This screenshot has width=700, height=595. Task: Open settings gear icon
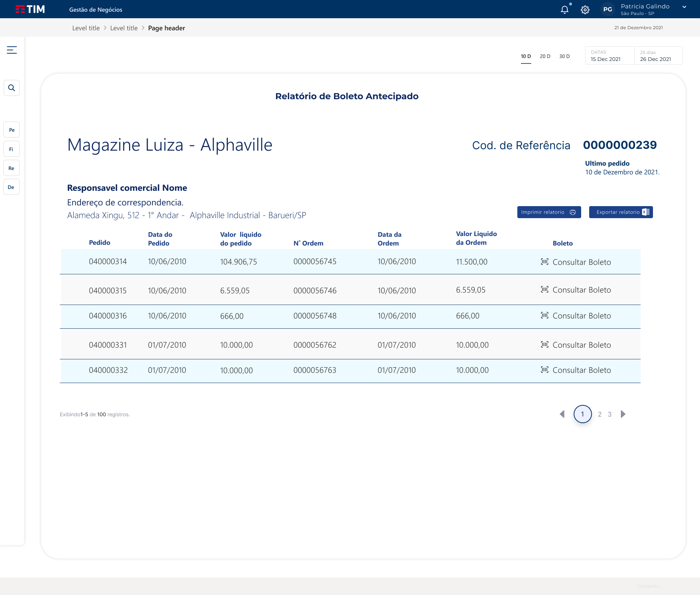pyautogui.click(x=585, y=10)
